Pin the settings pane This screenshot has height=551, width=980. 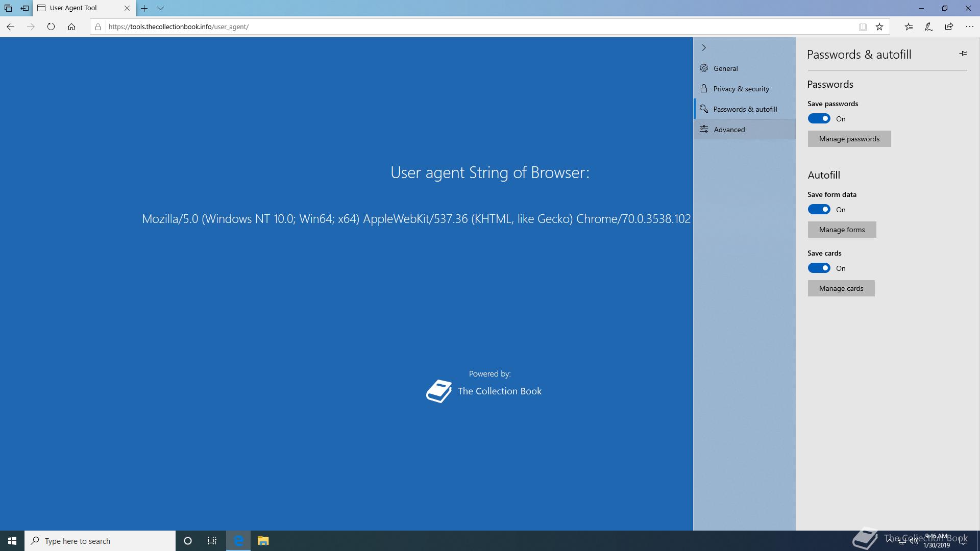coord(963,54)
